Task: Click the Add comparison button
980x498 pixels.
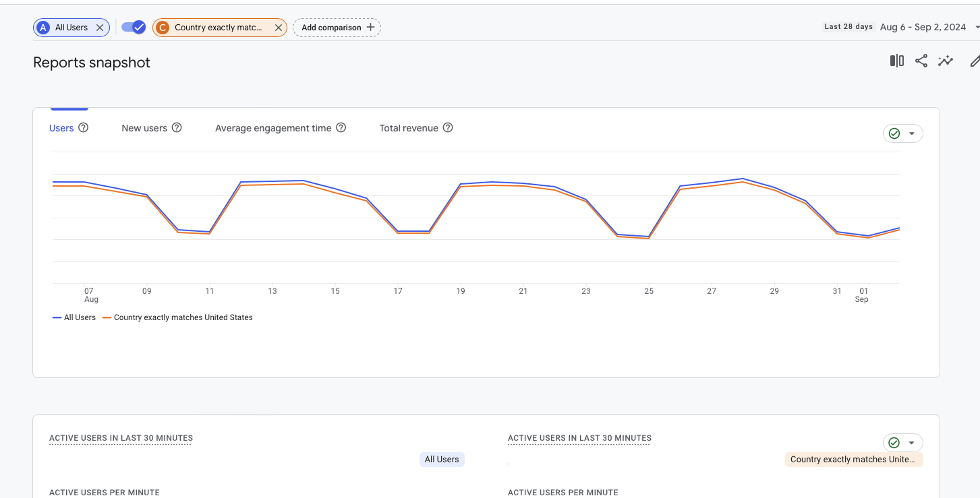Action: [337, 28]
